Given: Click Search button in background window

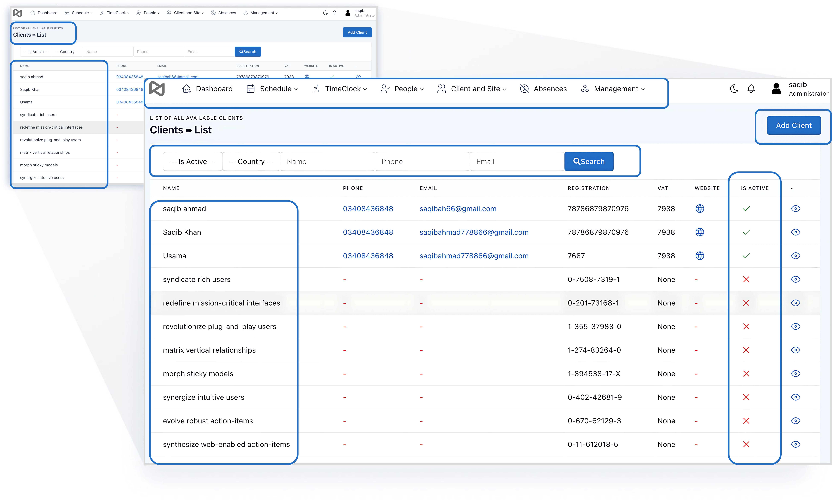Looking at the screenshot, I should 248,52.
